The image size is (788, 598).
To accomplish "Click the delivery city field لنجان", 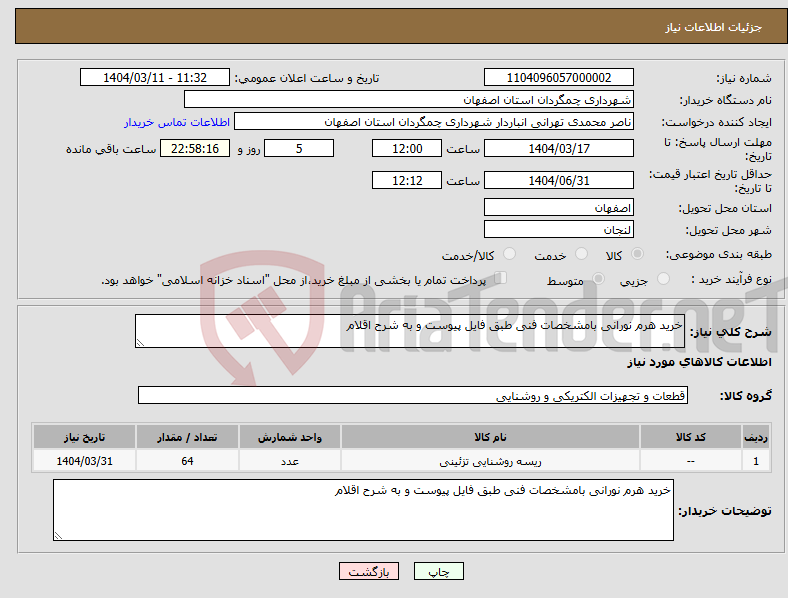I will pyautogui.click(x=559, y=229).
